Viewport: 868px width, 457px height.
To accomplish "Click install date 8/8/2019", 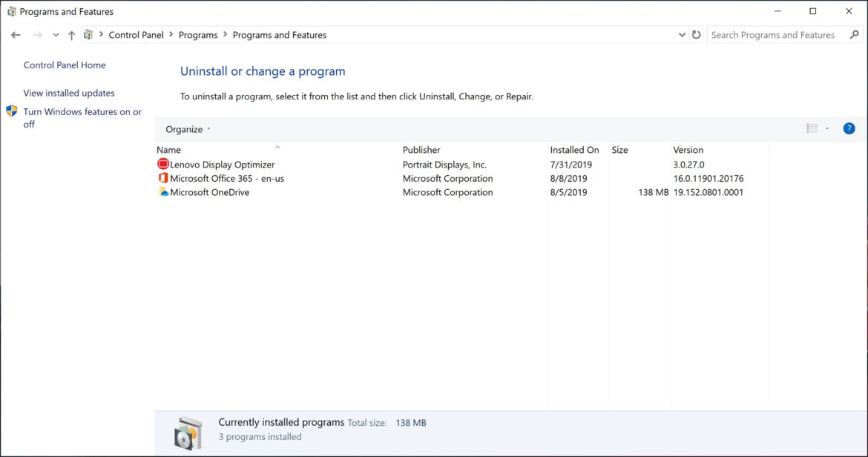I will click(568, 178).
